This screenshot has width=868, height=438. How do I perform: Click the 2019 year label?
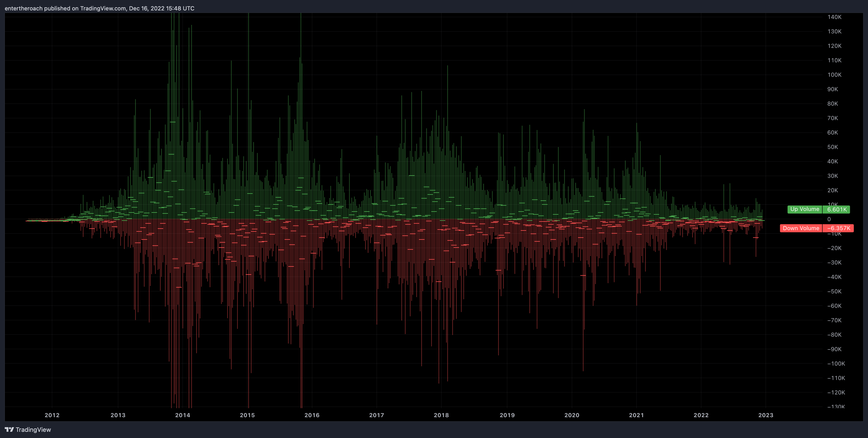tap(507, 415)
